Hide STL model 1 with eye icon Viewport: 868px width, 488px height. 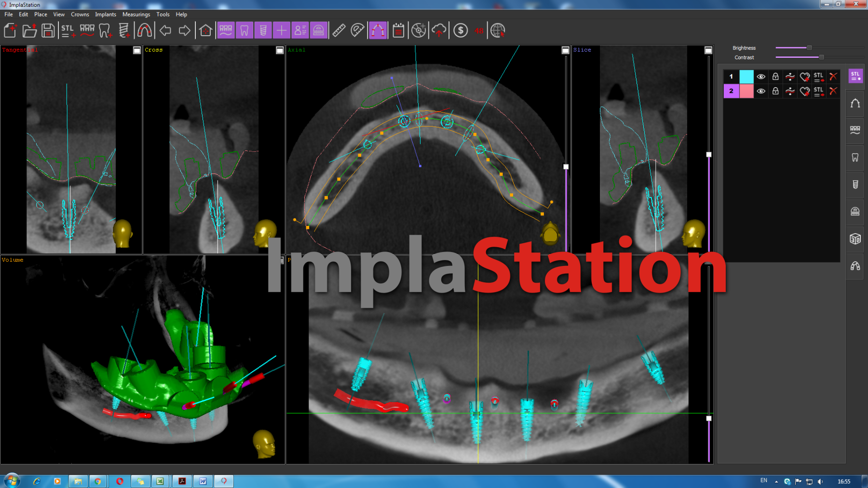tap(761, 77)
